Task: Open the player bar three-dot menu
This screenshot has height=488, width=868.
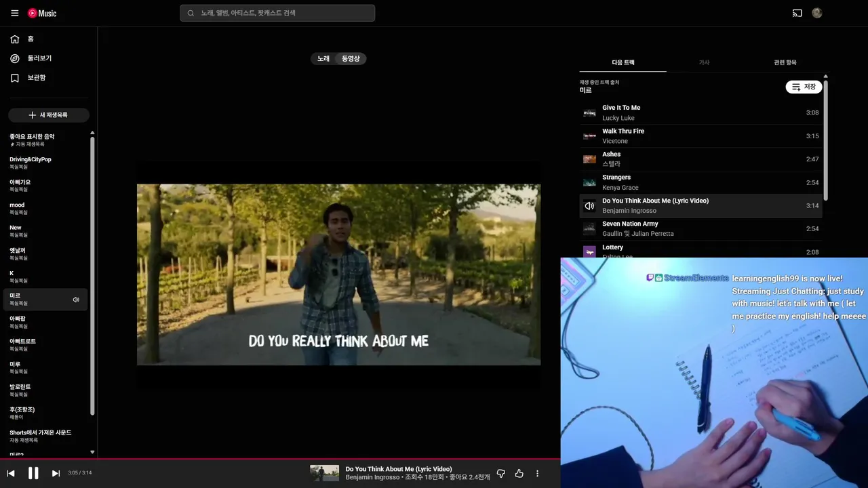Action: pos(537,473)
